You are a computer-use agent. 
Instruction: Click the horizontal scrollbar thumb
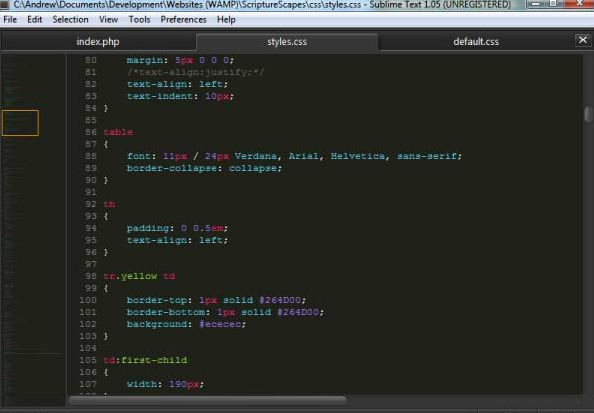tap(208, 400)
